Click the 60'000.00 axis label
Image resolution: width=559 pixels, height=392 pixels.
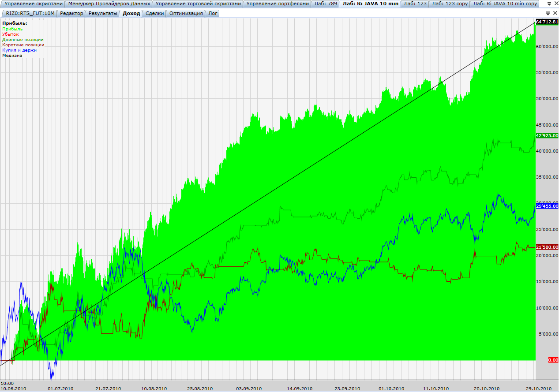[548, 46]
